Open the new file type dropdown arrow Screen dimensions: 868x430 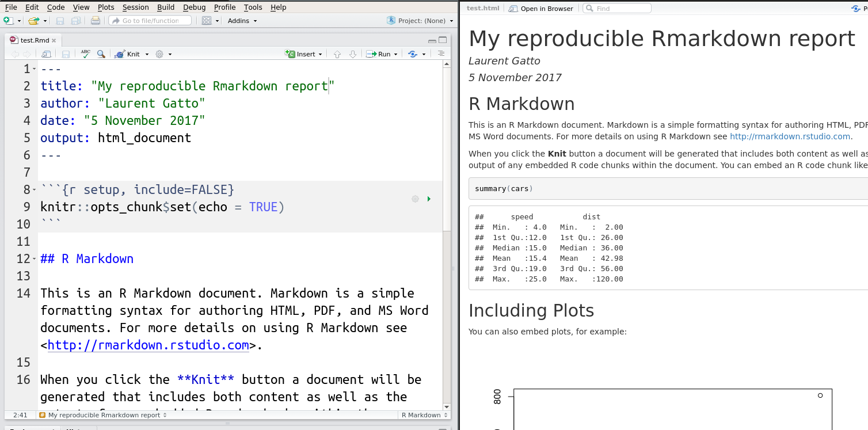pos(19,21)
